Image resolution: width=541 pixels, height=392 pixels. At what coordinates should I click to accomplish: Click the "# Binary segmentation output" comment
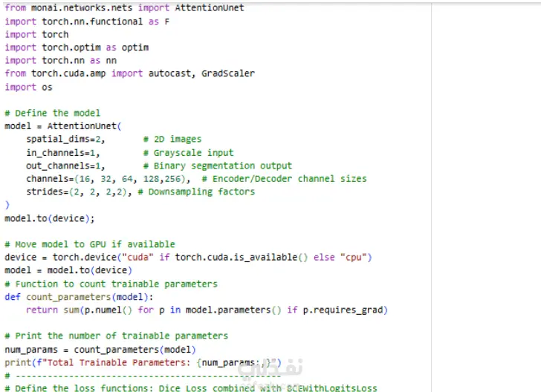(218, 166)
